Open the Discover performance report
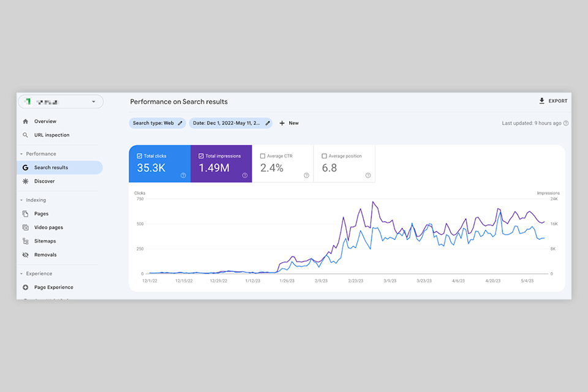588x392 pixels. [x=44, y=181]
